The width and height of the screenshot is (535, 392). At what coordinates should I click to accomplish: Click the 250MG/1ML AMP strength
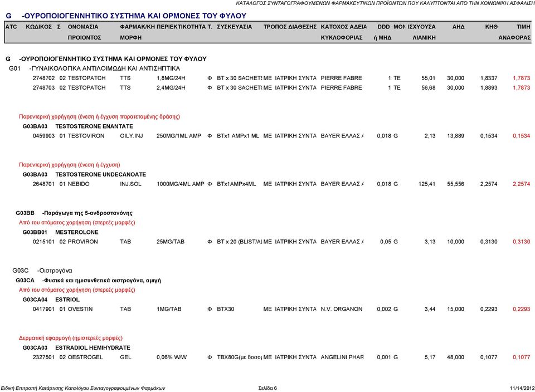179,136
